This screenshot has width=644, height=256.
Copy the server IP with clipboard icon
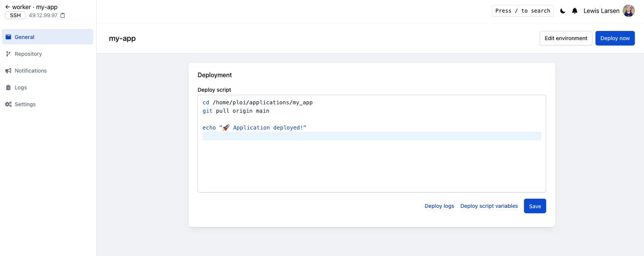point(63,15)
